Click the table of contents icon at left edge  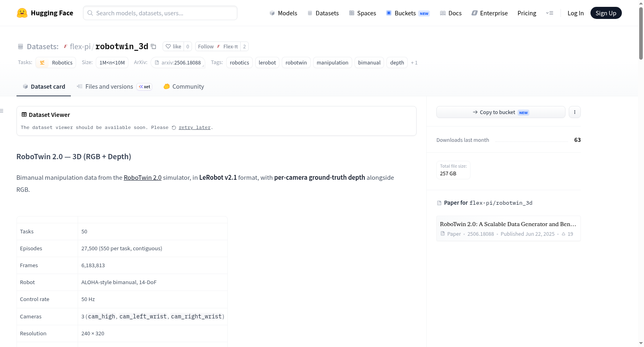click(2, 111)
